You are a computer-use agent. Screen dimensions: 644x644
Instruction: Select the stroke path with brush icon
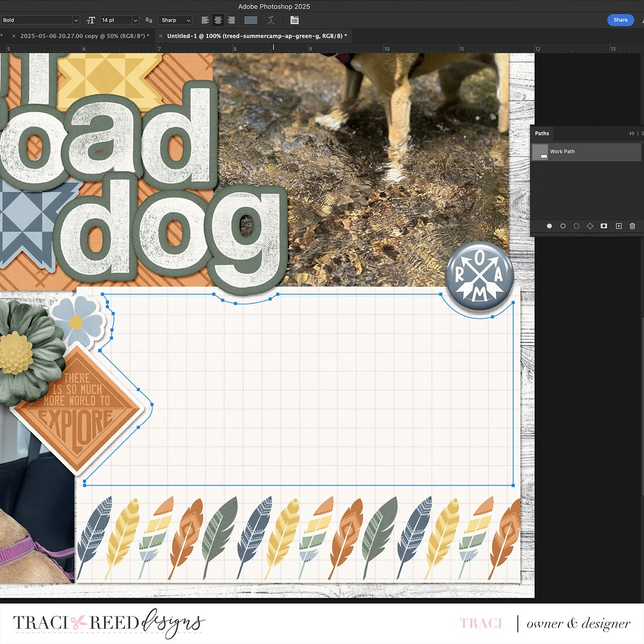coord(563,226)
